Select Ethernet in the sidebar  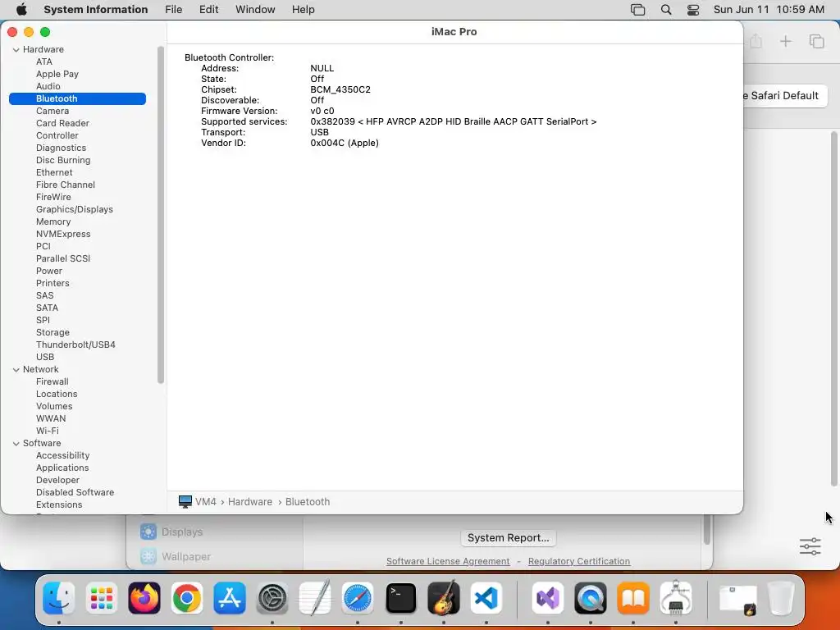(x=54, y=172)
